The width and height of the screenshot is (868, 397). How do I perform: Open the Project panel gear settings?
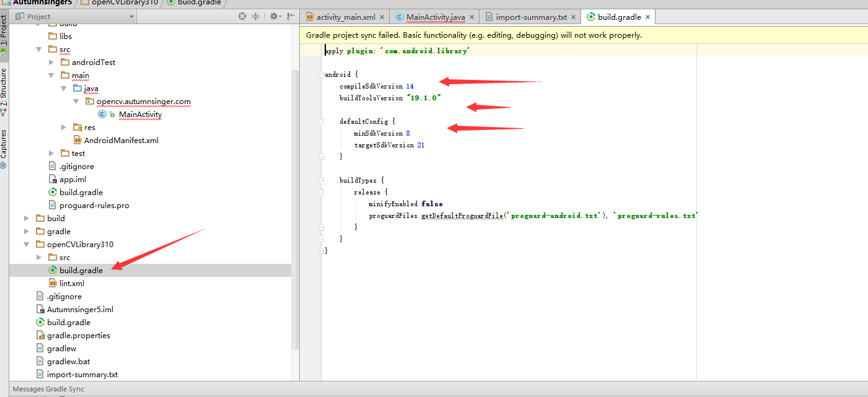tap(273, 17)
